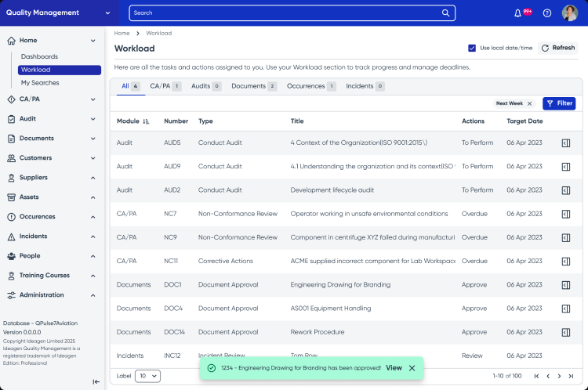Image resolution: width=588 pixels, height=390 pixels.
Task: Expand the Documents menu chevron
Action: tap(93, 139)
